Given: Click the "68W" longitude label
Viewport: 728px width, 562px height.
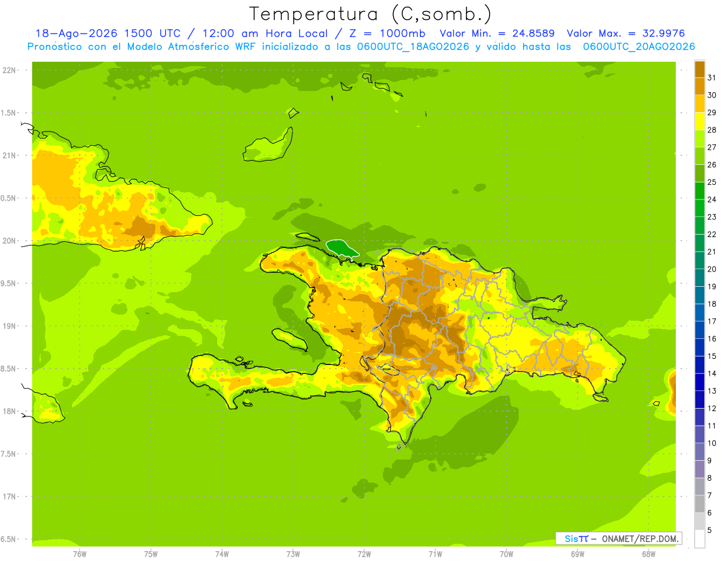Looking at the screenshot, I should point(649,554).
